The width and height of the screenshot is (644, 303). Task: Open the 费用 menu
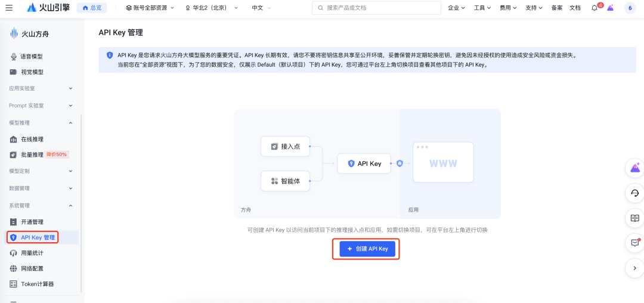tap(508, 8)
